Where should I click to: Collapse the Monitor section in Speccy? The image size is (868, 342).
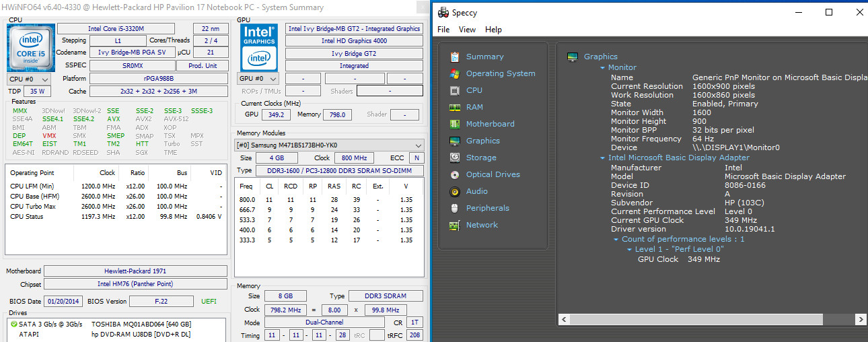[x=603, y=67]
